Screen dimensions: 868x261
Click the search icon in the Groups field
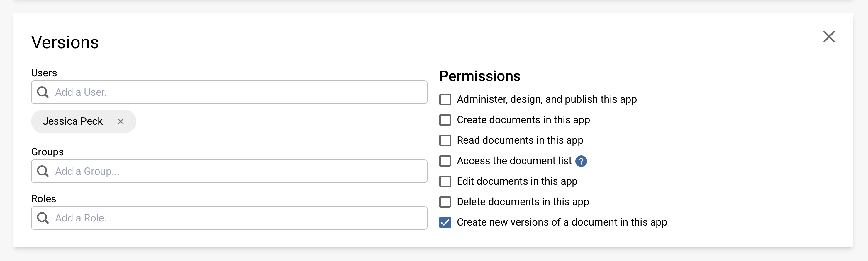click(x=43, y=171)
